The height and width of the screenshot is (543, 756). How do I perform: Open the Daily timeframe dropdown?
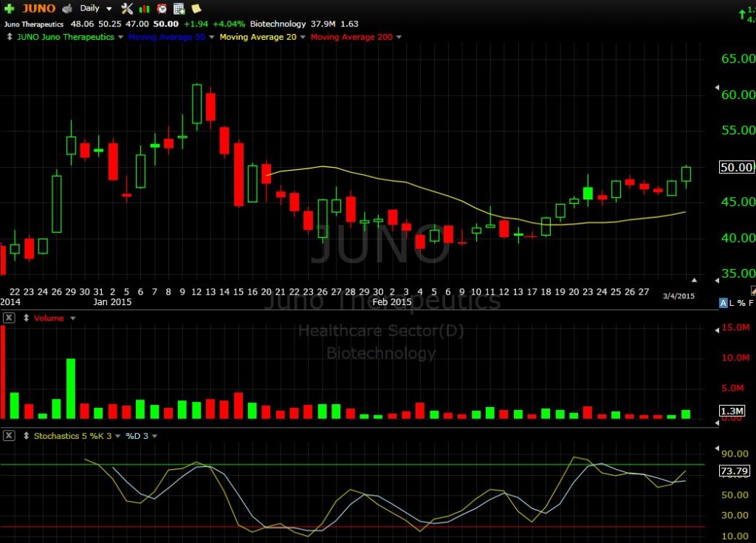[109, 9]
